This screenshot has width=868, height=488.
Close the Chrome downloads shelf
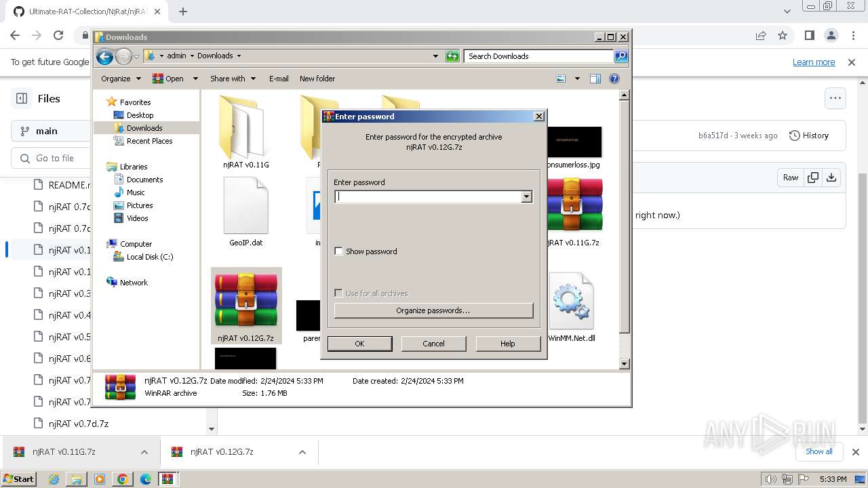[855, 451]
